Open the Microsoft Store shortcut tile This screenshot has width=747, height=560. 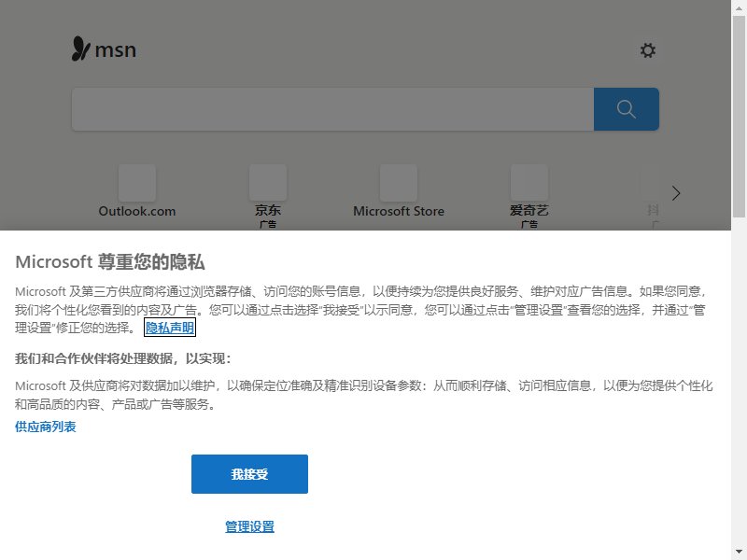pos(399,191)
